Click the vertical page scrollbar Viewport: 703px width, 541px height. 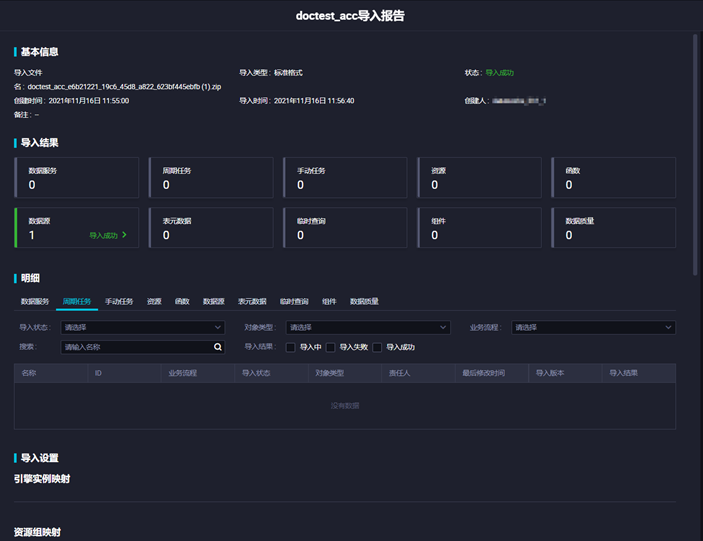pyautogui.click(x=695, y=155)
